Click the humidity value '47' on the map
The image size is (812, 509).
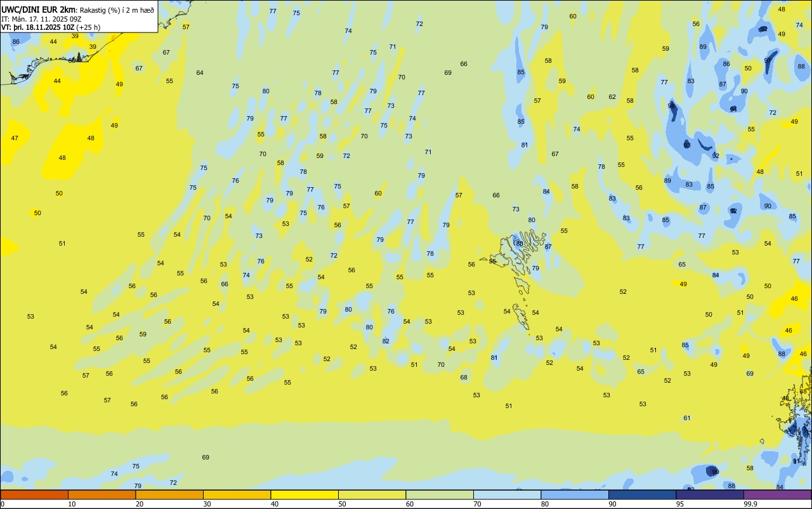pyautogui.click(x=15, y=138)
